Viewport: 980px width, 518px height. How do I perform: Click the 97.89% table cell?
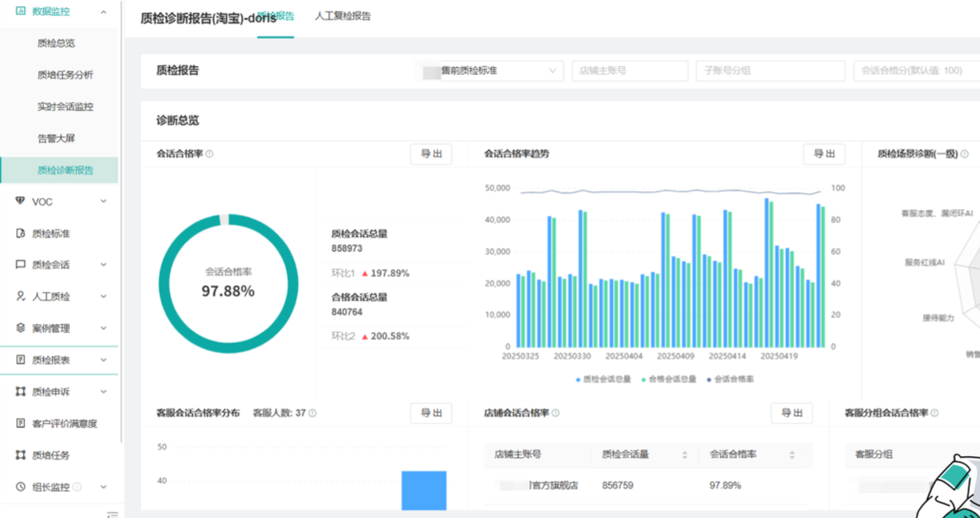tap(725, 486)
